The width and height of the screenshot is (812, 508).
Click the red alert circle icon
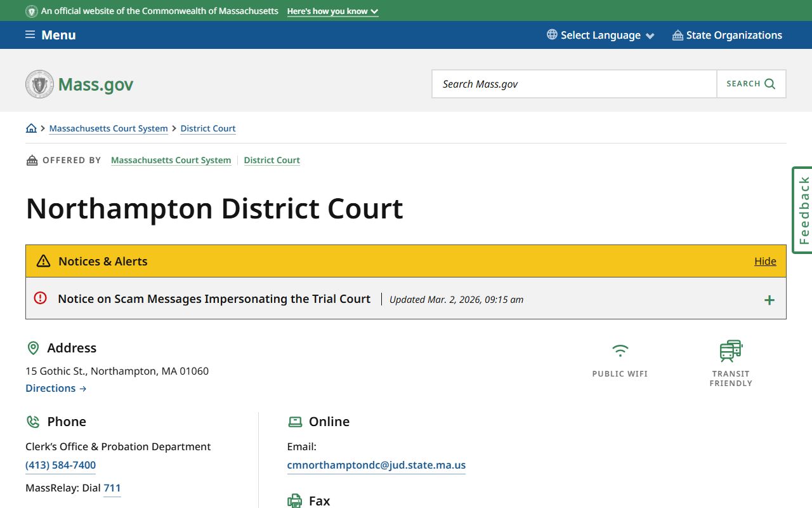pyautogui.click(x=40, y=298)
